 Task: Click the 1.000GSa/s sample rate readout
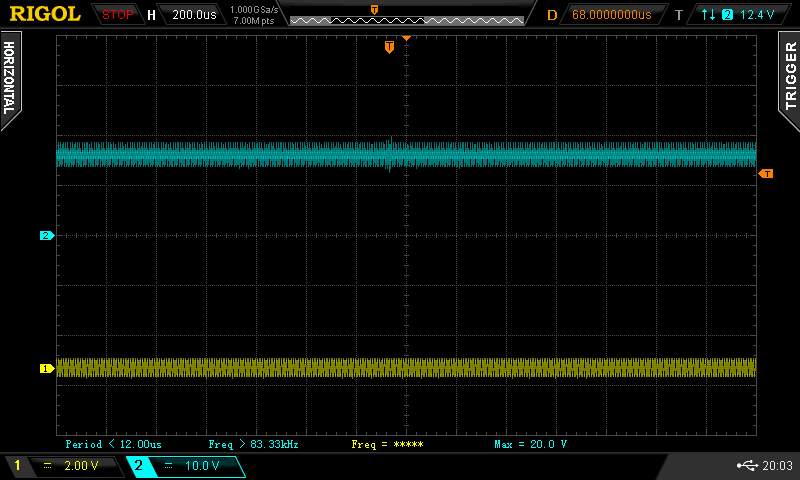(x=255, y=9)
